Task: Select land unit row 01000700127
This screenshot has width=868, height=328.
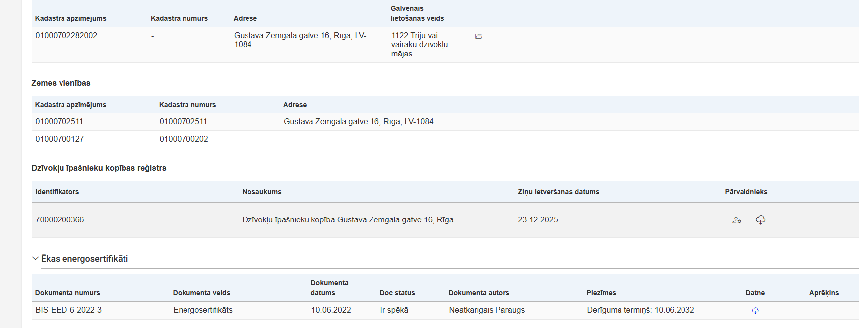Action: (60, 139)
